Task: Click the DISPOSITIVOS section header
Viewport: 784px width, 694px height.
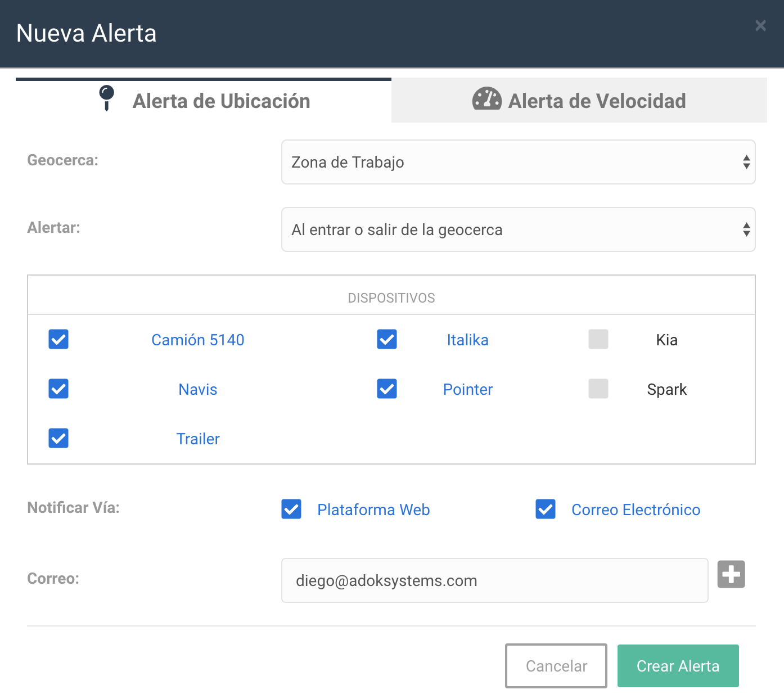Action: click(x=391, y=298)
